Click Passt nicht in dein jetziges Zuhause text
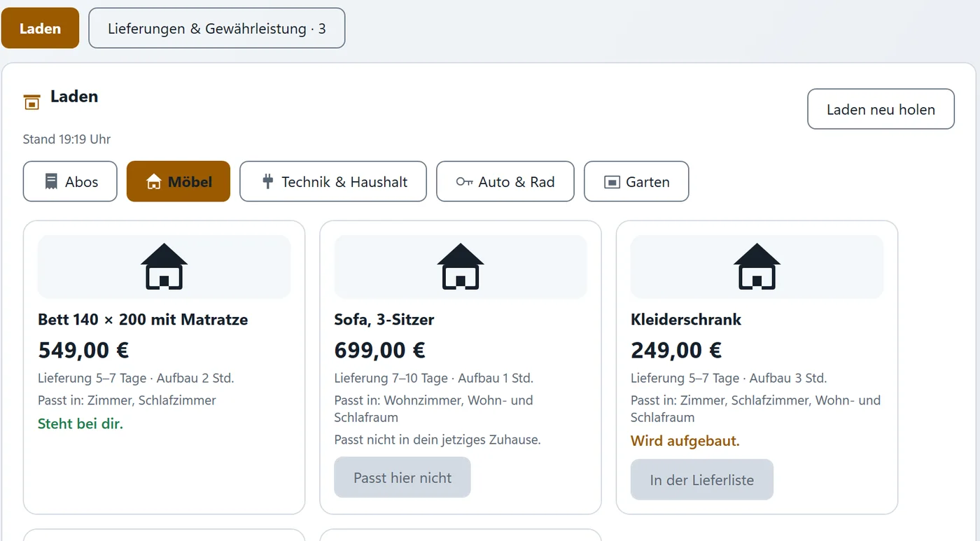 (437, 440)
